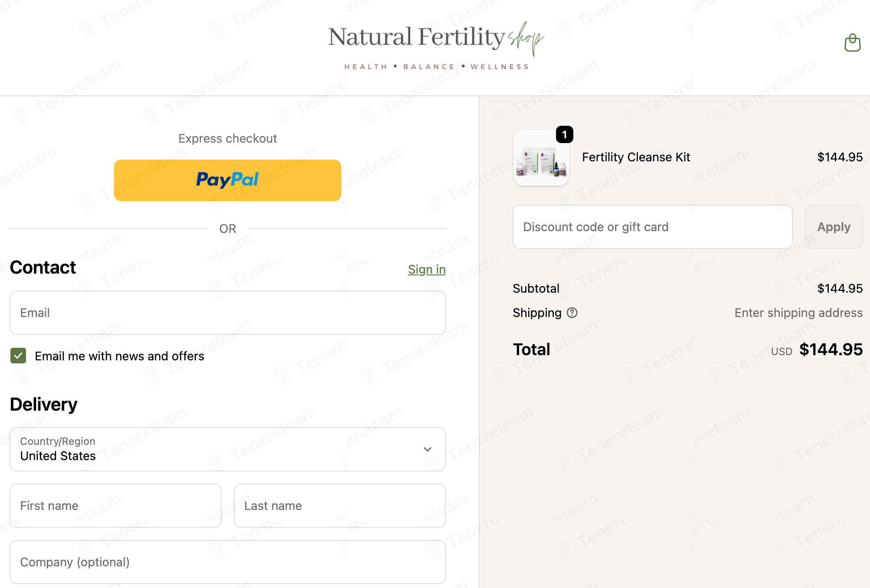Click the Fertility Cleanse Kit product thumbnail
Viewport: 870px width, 588px height.
coord(541,158)
